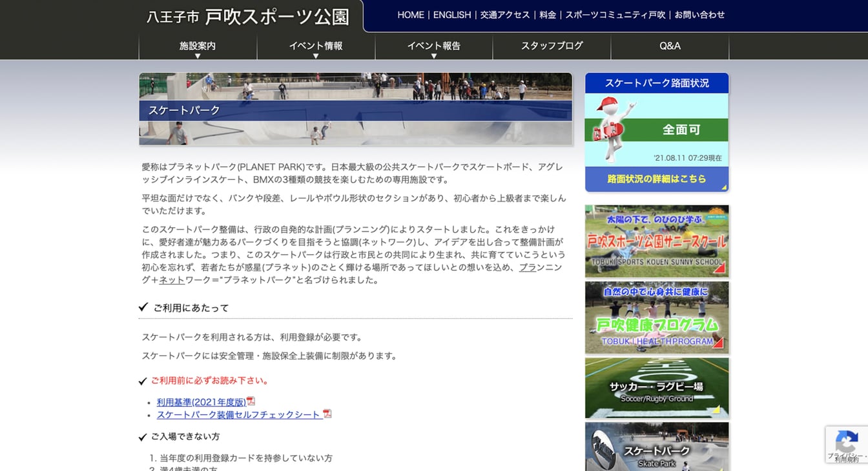Open the お問い合わせ contact link
This screenshot has height=471, width=868.
(699, 15)
